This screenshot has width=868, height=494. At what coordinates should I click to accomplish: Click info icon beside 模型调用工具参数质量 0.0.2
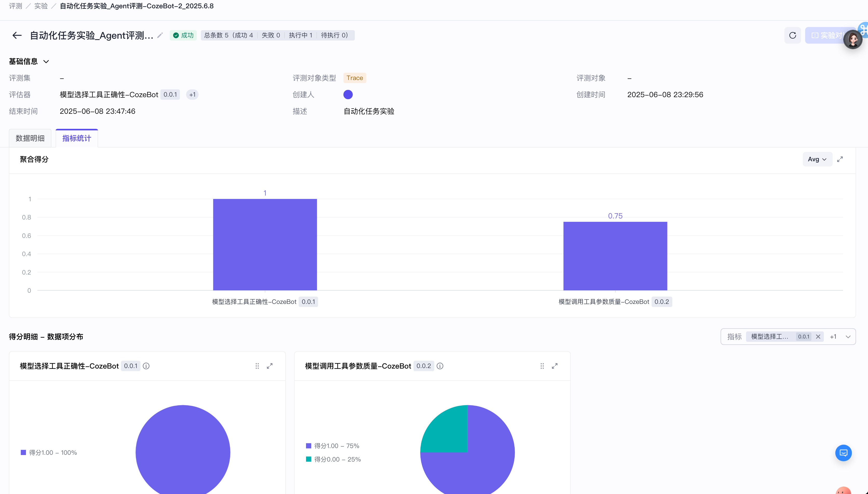coord(440,366)
